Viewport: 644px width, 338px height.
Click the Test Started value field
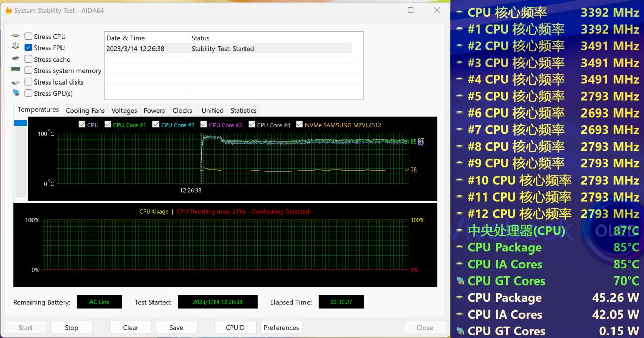coord(218,302)
